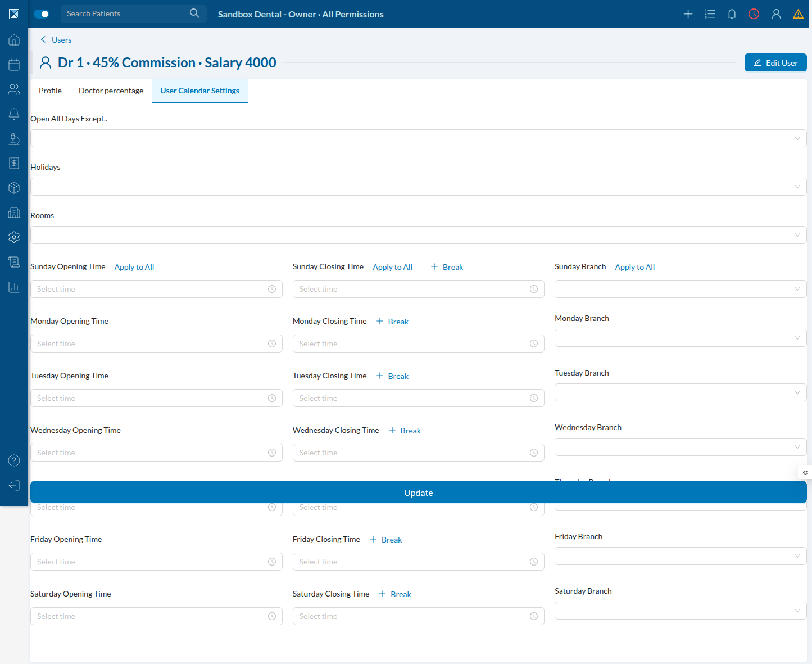Image resolution: width=812 pixels, height=664 pixels.
Task: Click the yellow warning triangle icon
Action: 798,14
